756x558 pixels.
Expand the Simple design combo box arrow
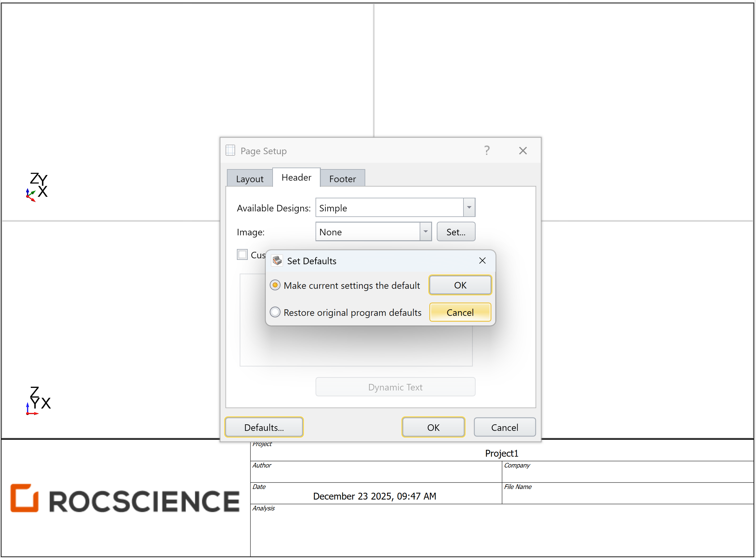[469, 207]
